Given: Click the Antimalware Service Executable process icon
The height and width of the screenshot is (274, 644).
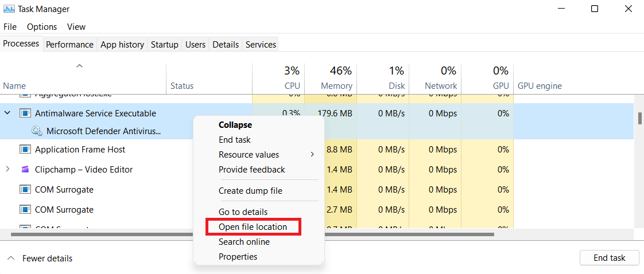Looking at the screenshot, I should (x=25, y=113).
